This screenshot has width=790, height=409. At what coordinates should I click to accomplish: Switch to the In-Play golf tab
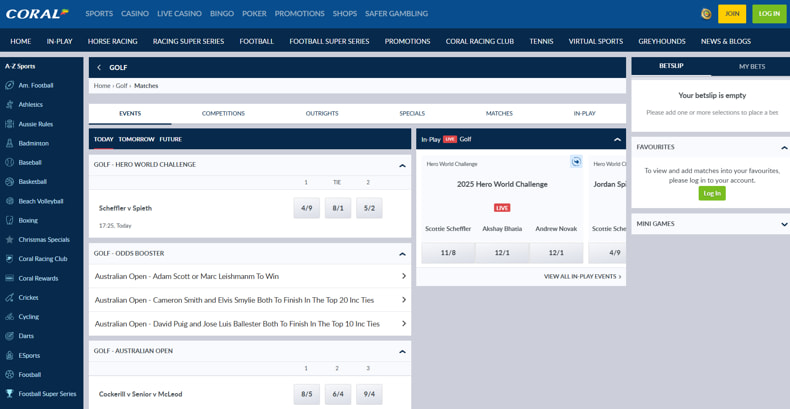[x=584, y=114]
